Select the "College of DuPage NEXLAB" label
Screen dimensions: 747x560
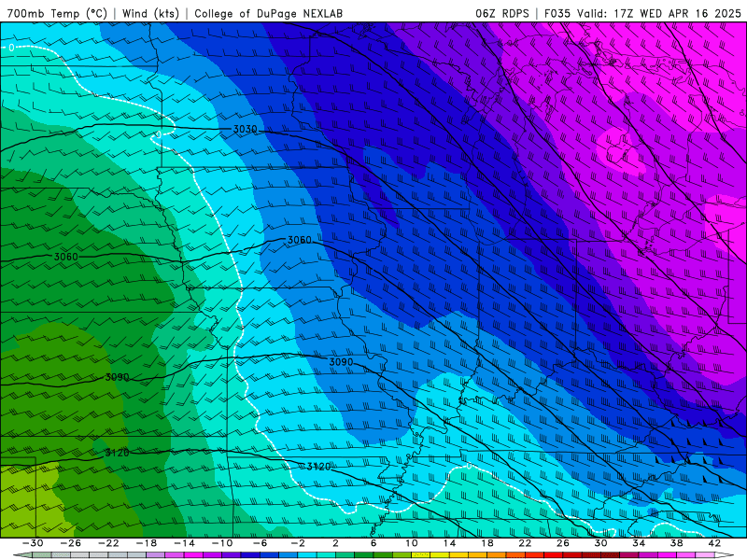268,13
